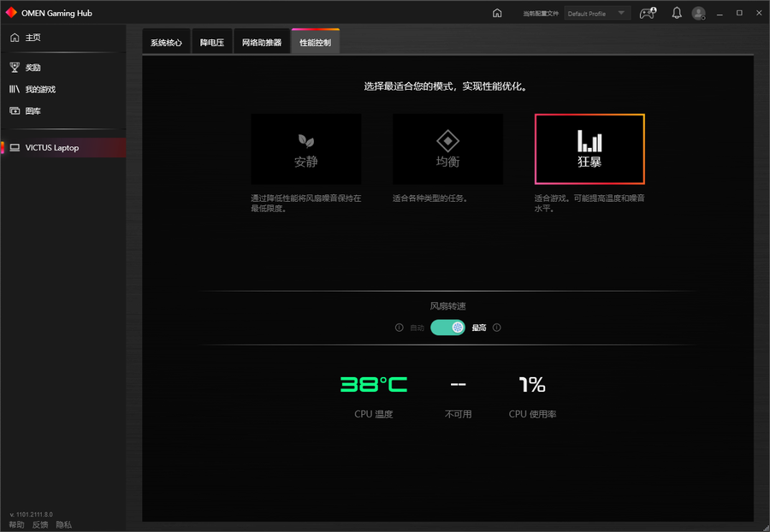The height and width of the screenshot is (532, 770).
Task: Click the info icon beside 最高
Action: [x=497, y=328]
